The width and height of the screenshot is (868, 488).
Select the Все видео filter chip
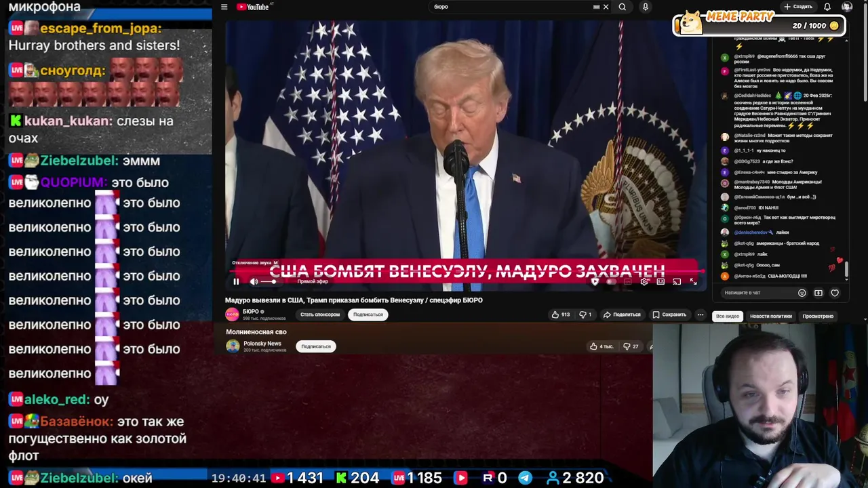[728, 316]
